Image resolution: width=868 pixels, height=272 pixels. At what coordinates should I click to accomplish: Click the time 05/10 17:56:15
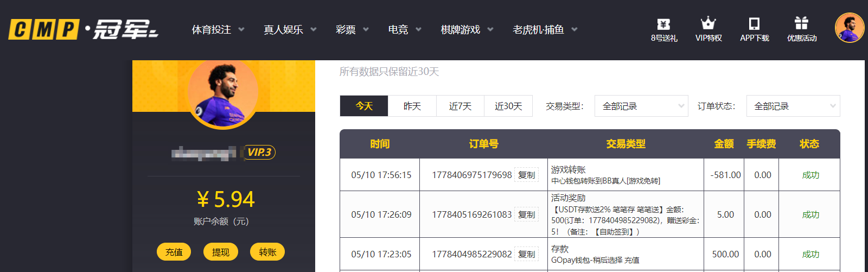381,175
